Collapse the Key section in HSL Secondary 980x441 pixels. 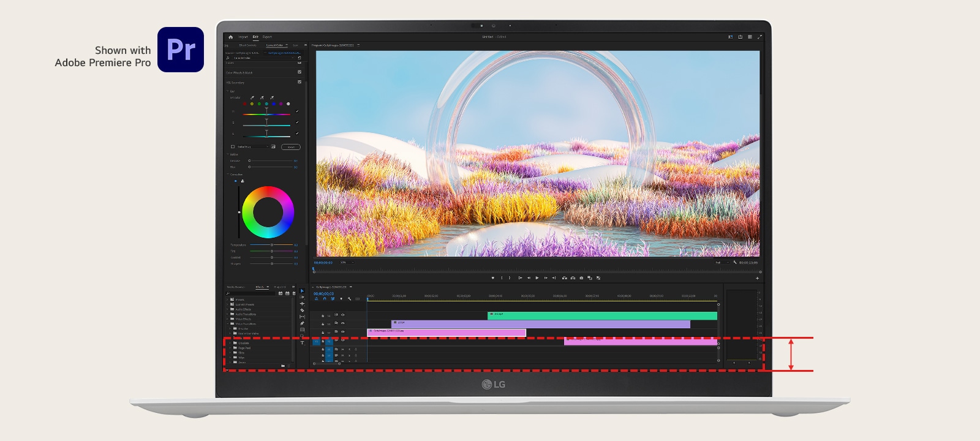click(228, 91)
